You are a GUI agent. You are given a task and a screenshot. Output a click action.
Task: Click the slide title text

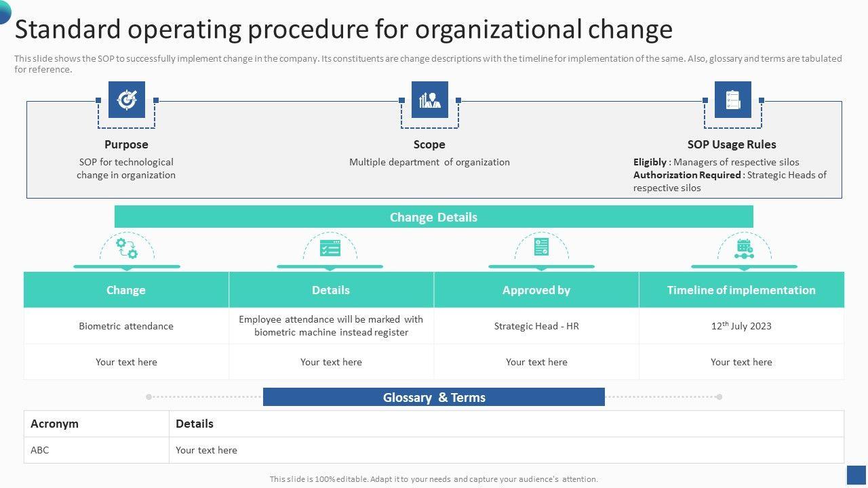point(344,30)
